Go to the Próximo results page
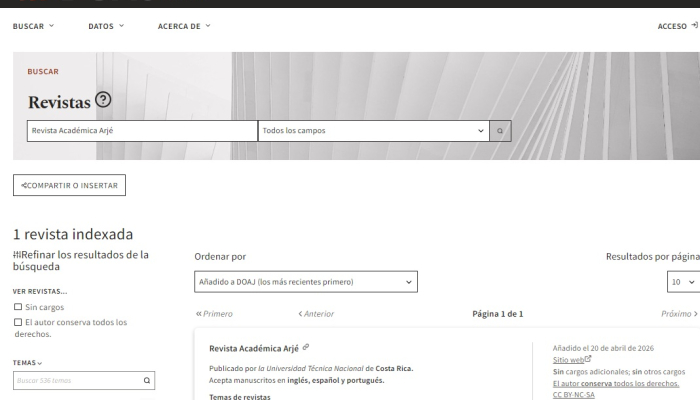 tap(678, 313)
